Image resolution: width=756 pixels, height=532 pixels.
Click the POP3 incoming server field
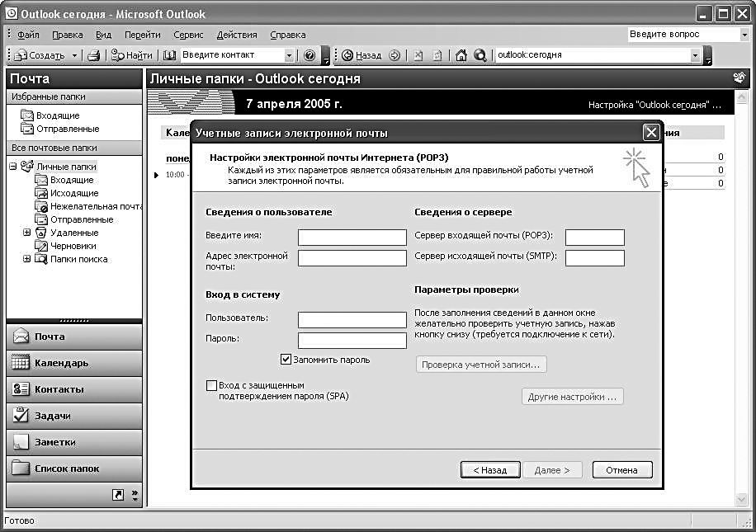click(x=594, y=238)
